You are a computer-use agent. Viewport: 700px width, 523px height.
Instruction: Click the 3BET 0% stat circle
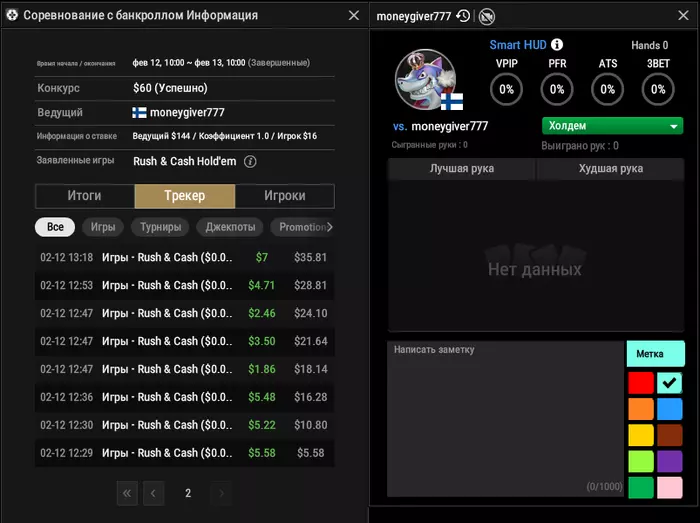(658, 90)
